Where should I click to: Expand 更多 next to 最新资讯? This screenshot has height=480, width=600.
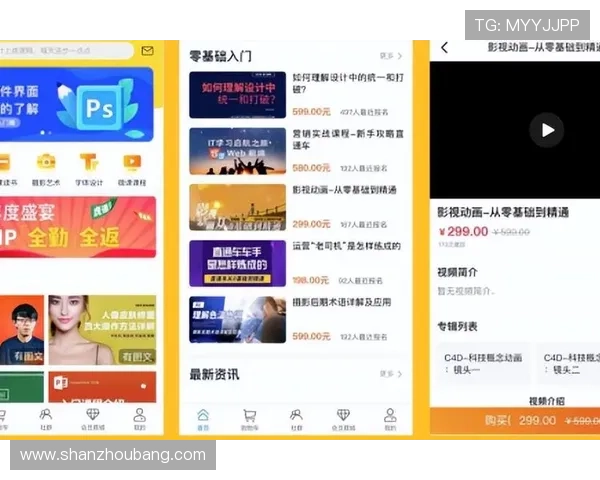pyautogui.click(x=391, y=374)
